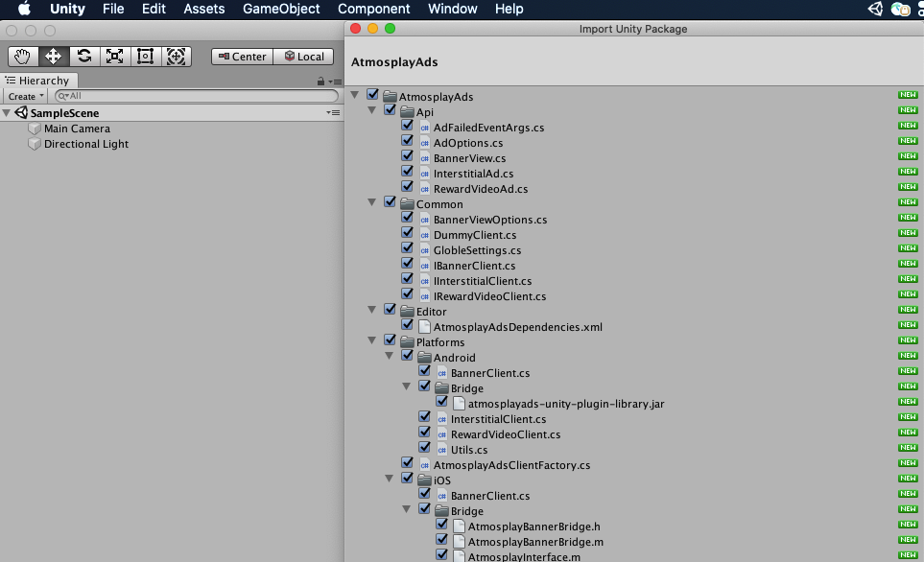Uncheck AdFailedEventArgs.cs checkbox
Image resolution: width=924 pixels, height=562 pixels.
pos(407,125)
